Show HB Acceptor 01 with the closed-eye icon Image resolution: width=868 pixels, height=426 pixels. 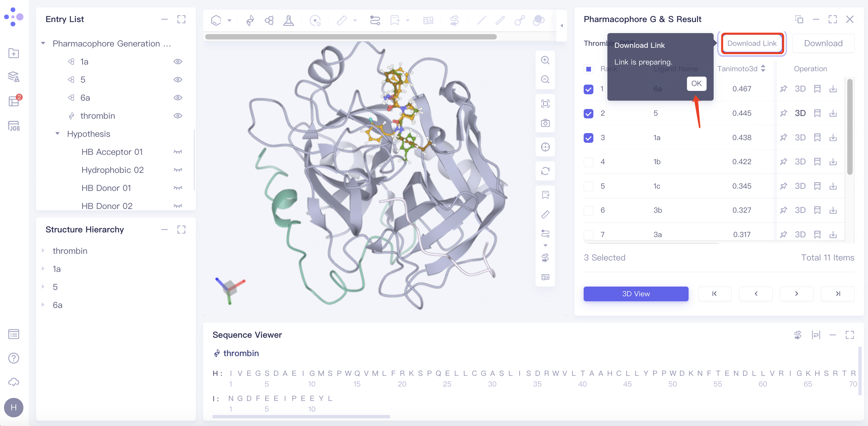tap(178, 152)
